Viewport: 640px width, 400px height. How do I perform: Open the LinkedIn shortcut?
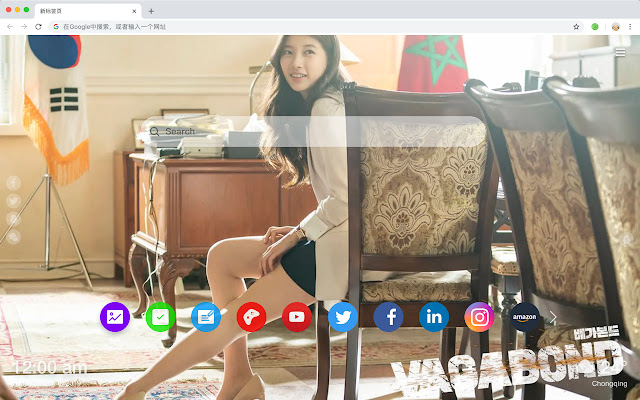click(434, 317)
